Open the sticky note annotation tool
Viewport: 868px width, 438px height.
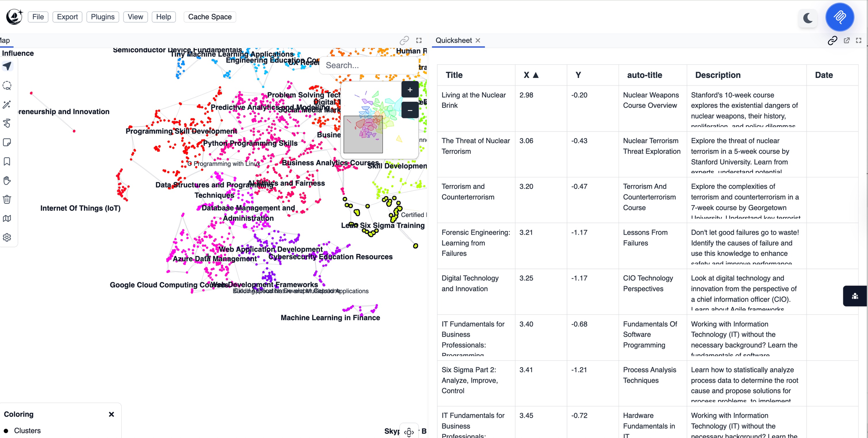click(7, 142)
